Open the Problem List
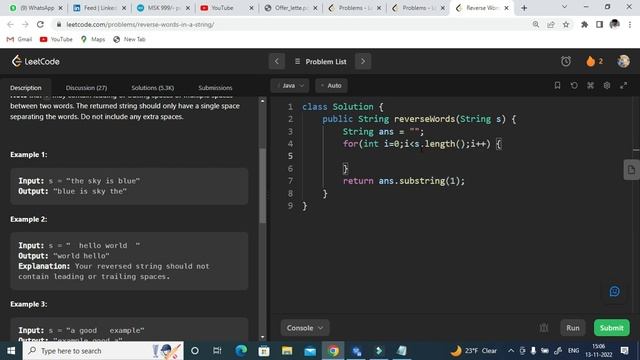Image resolution: width=640 pixels, height=360 pixels. point(320,62)
